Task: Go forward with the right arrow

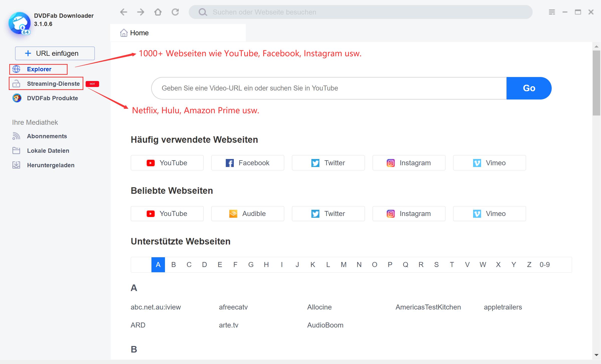Action: 141,12
